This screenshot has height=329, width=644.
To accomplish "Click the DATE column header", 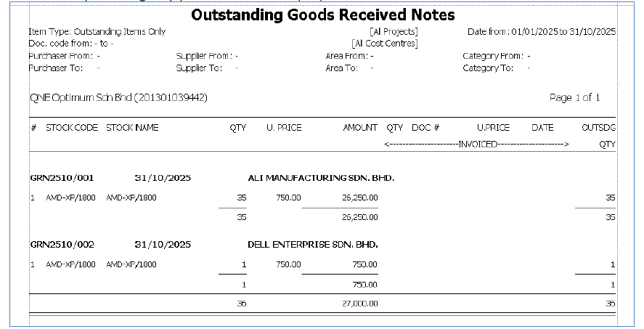I will (x=542, y=128).
